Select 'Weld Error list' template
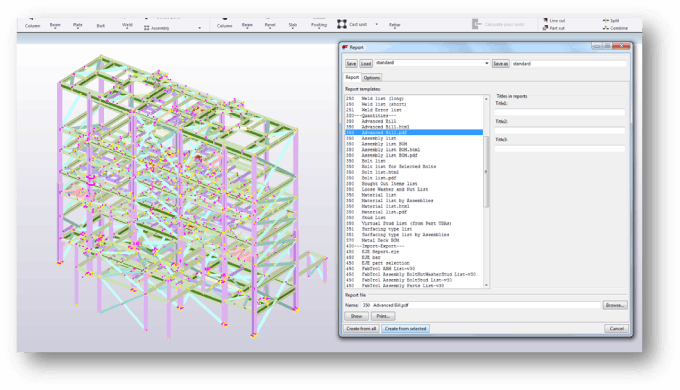Viewport: 680px width, 390px height. [x=414, y=110]
